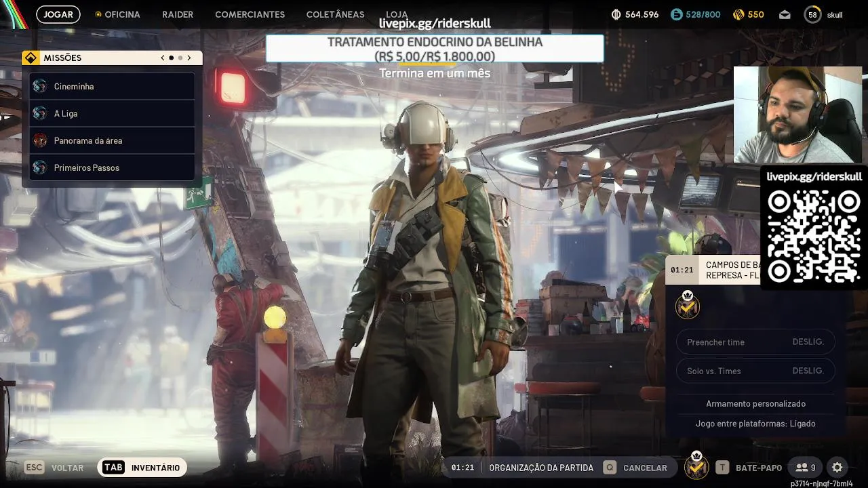This screenshot has height=488, width=868.
Task: Select the second missions page dot
Action: (x=180, y=58)
